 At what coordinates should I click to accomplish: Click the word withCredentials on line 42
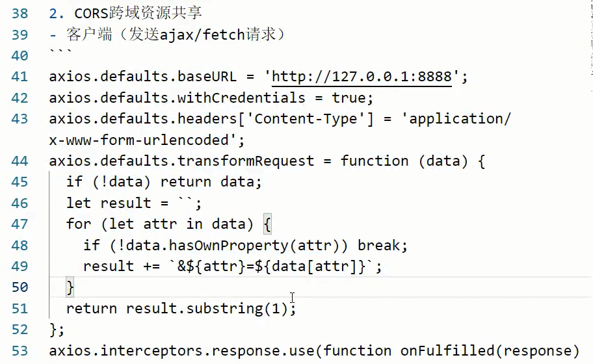241,98
